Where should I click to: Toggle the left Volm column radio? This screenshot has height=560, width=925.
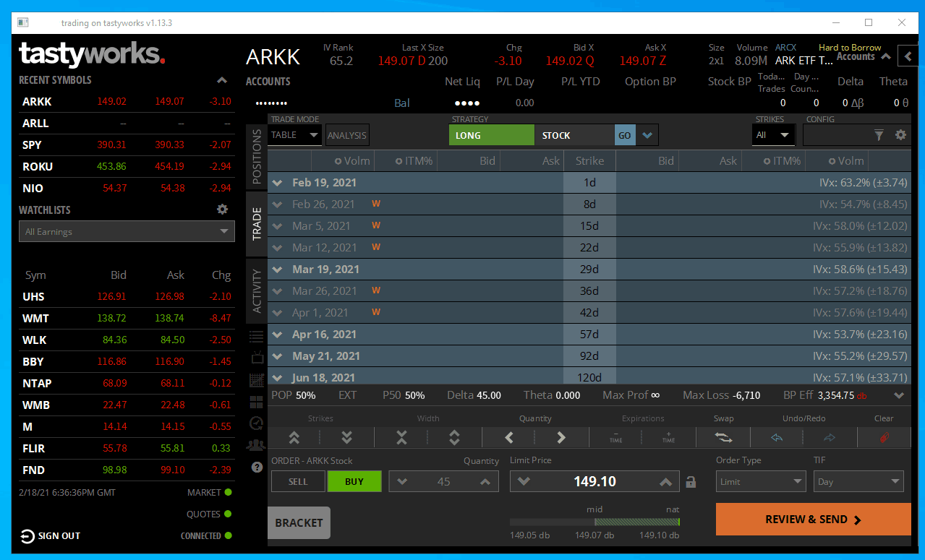[338, 161]
